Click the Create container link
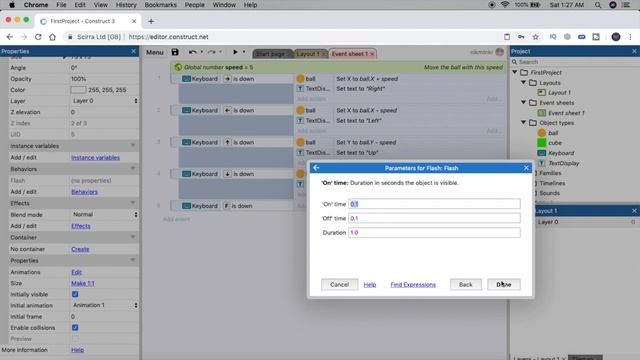The image size is (640, 360). (80, 249)
